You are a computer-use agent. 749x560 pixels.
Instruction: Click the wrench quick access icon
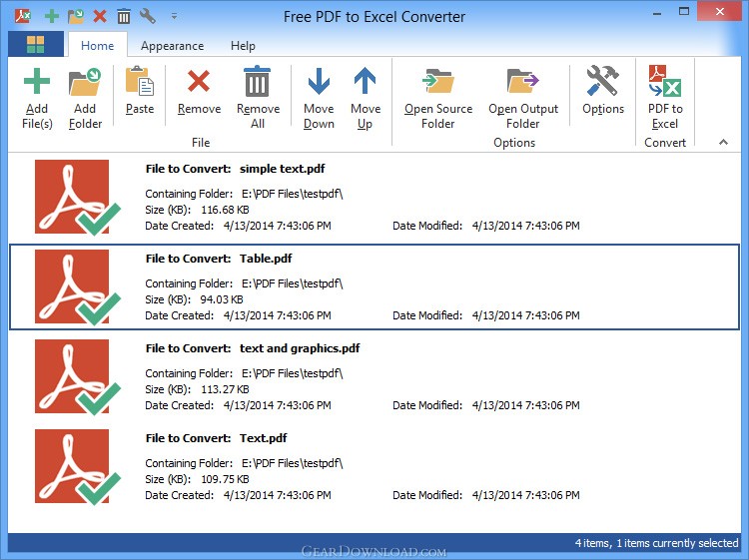(148, 16)
